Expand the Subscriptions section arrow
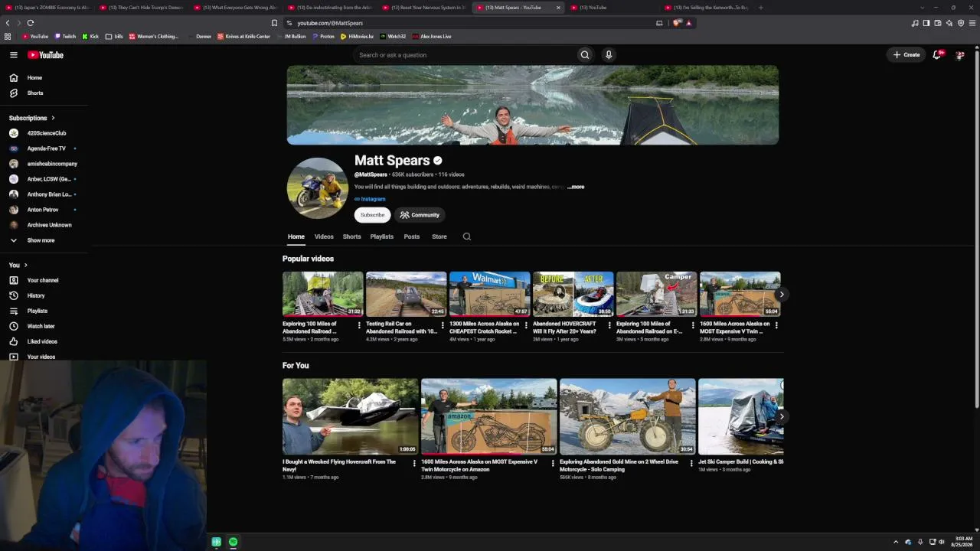This screenshot has height=551, width=980. pos(53,118)
